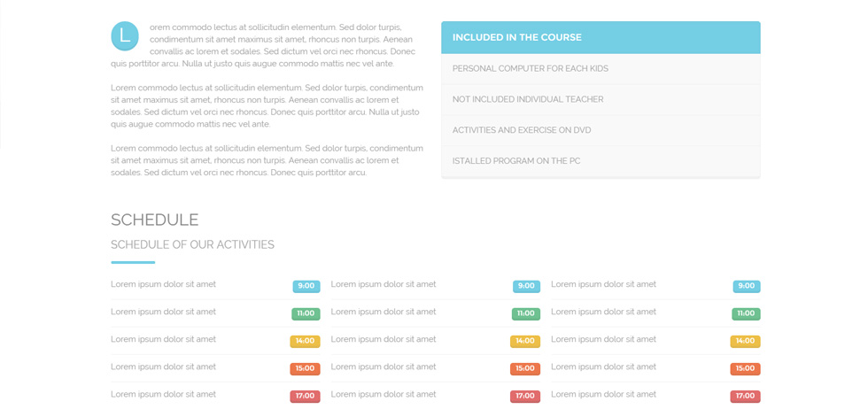The width and height of the screenshot is (868, 417).
Task: Click the orange 15:00 badge in middle column
Action: pyautogui.click(x=524, y=369)
